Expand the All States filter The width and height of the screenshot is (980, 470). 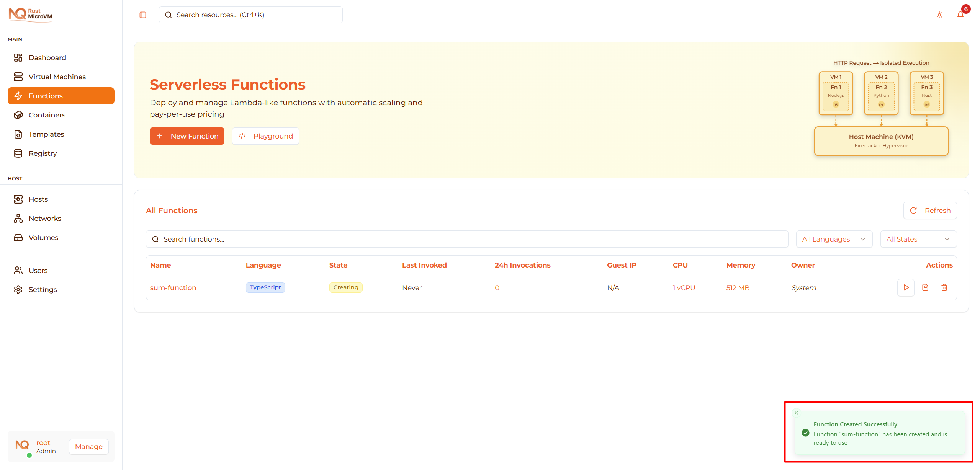coord(918,239)
